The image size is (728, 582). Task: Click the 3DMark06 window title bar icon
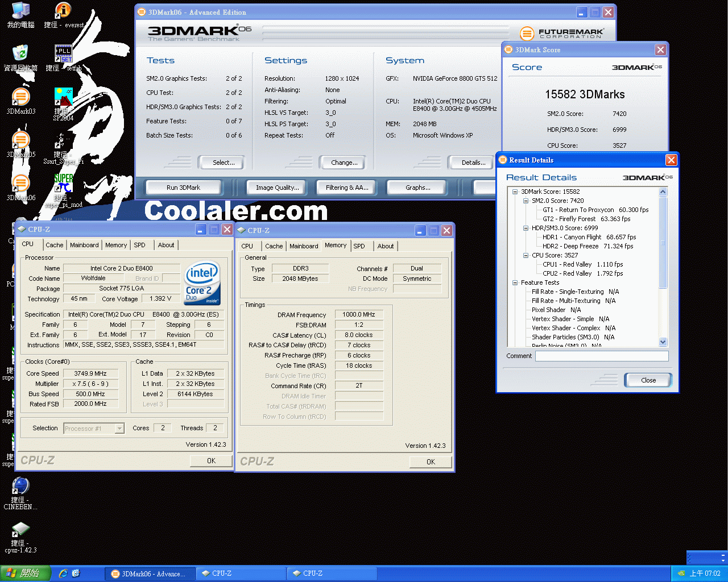pos(142,12)
